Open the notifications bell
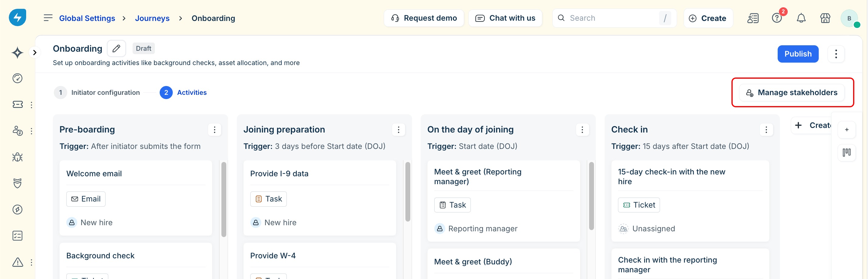Screen dimensions: 868x279 coord(800,18)
